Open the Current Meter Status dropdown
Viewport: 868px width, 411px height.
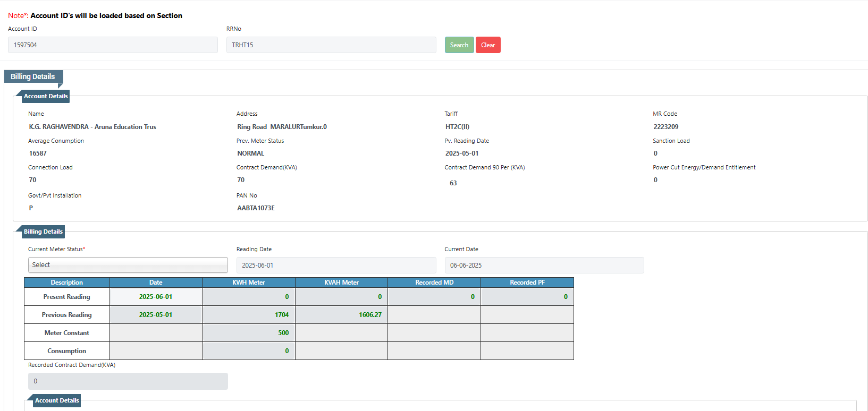click(128, 265)
